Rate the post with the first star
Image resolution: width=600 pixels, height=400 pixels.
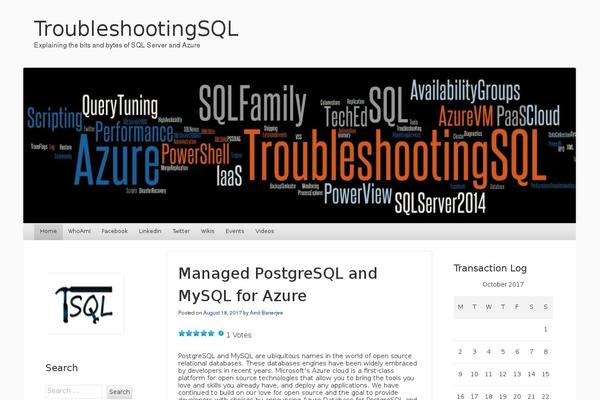(x=182, y=333)
